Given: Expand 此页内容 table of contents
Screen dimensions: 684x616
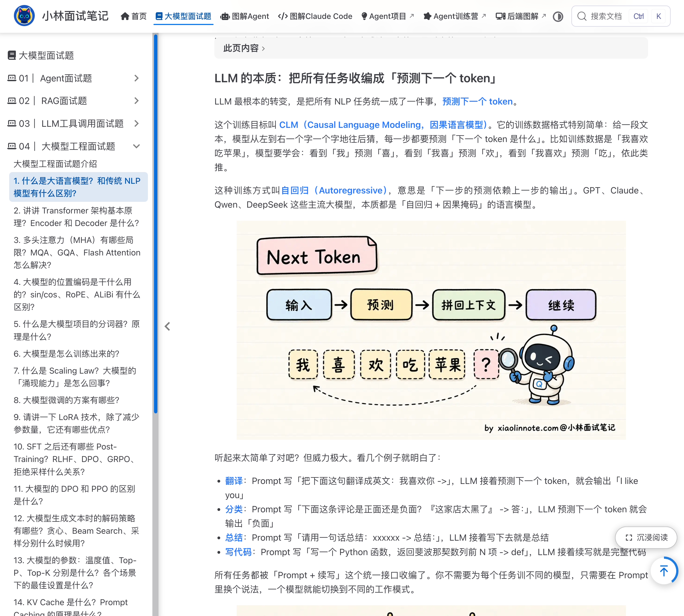Looking at the screenshot, I should click(431, 48).
